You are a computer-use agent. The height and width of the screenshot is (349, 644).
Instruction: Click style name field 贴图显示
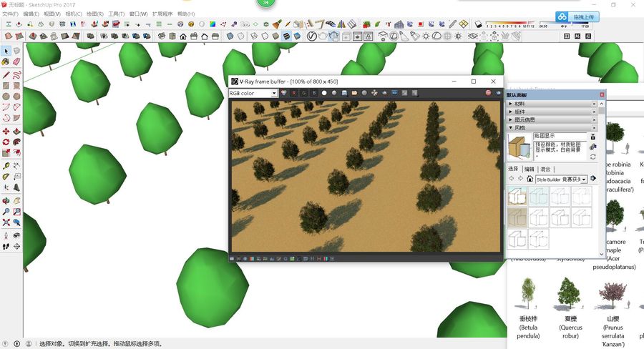(560, 135)
